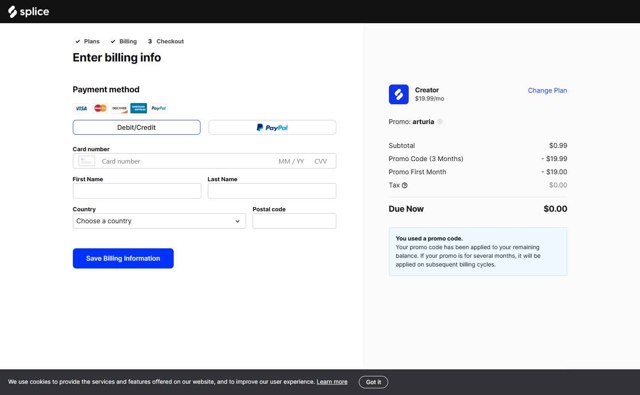Click the Change Plan link
The height and width of the screenshot is (395, 640).
coord(547,91)
